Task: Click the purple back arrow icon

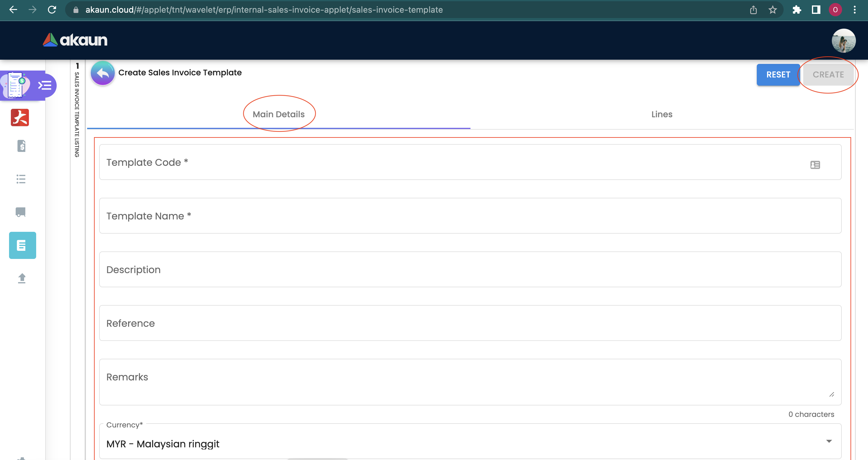Action: click(103, 73)
